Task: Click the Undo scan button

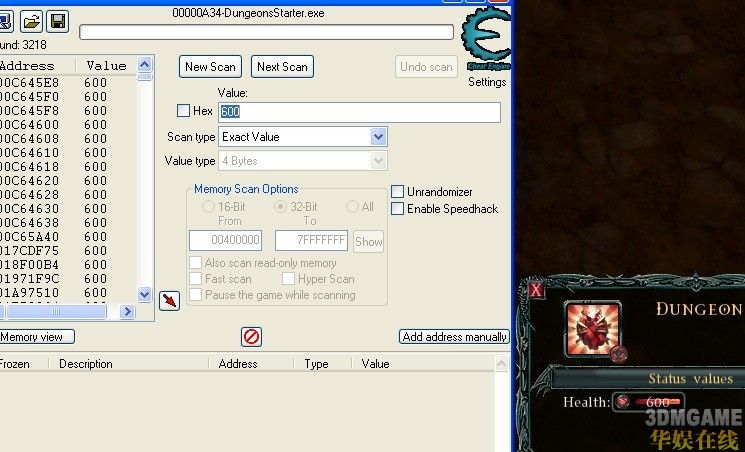Action: (x=426, y=67)
